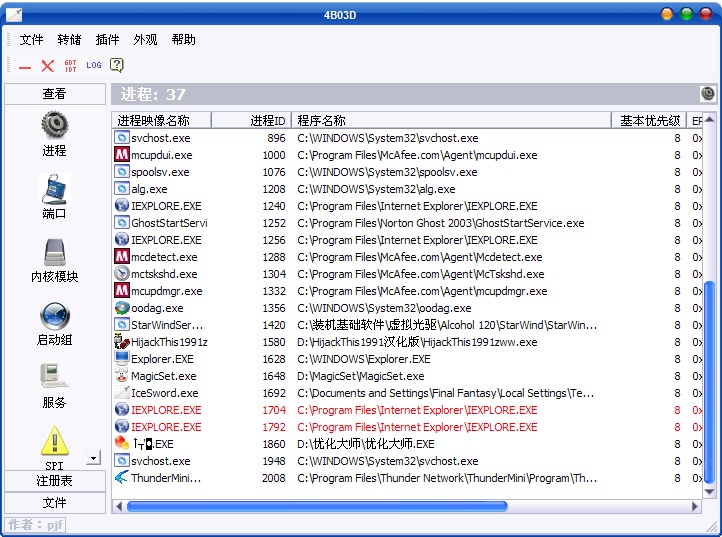Select PID 2008 cell for ThunderMini

[274, 478]
